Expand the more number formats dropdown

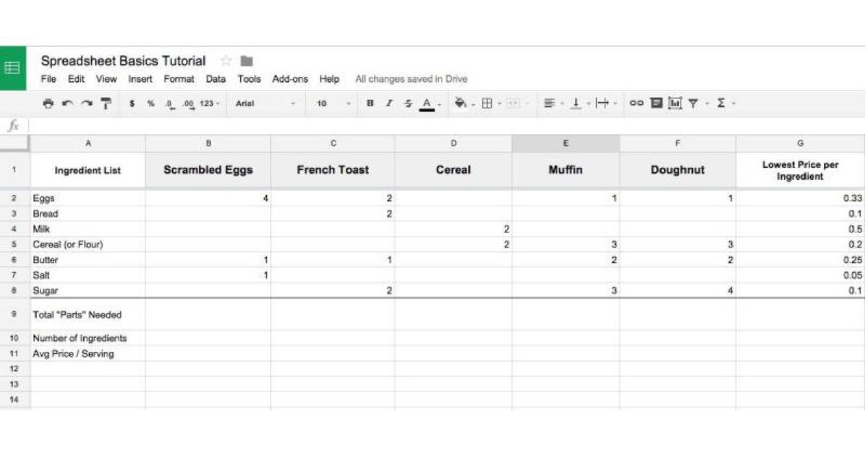click(x=209, y=104)
